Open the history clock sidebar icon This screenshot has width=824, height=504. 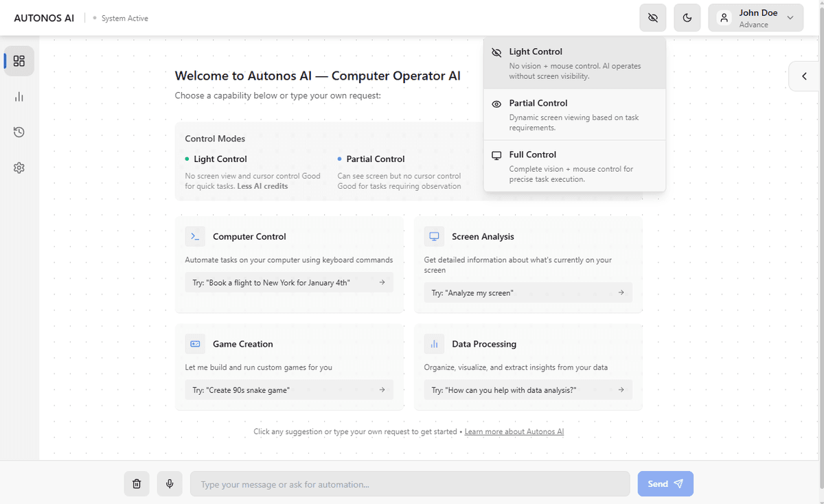19,132
